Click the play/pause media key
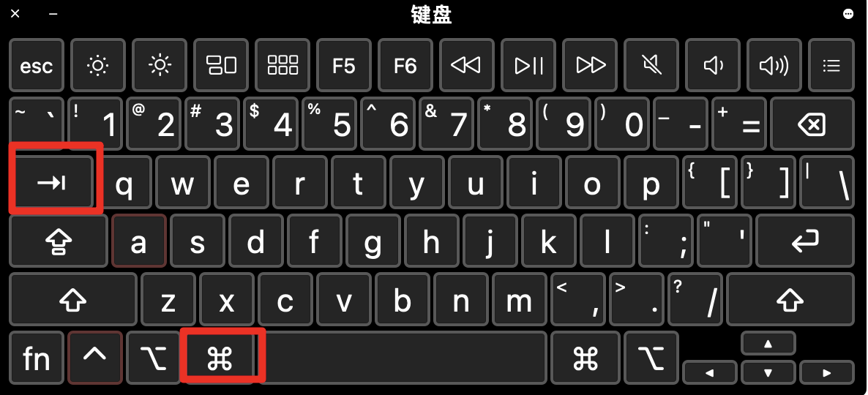The width and height of the screenshot is (868, 395). point(528,65)
